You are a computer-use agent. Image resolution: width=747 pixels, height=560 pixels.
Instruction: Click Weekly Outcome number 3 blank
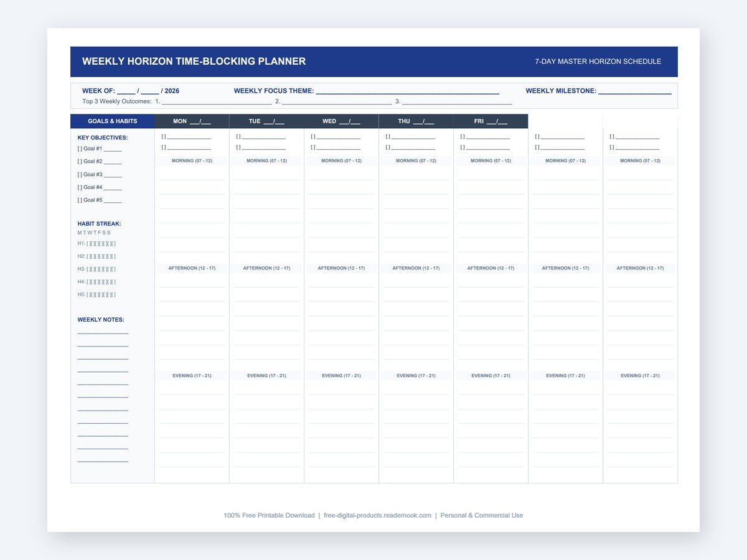(457, 101)
